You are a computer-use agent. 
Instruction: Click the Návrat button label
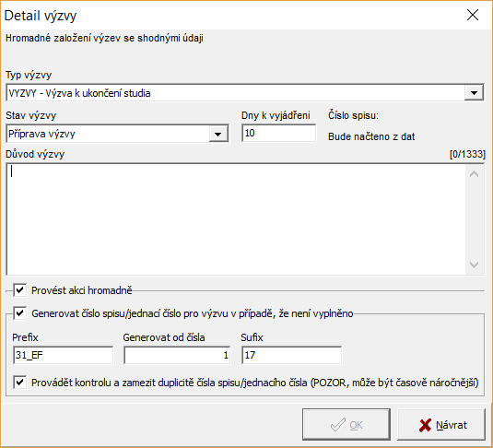pos(452,425)
